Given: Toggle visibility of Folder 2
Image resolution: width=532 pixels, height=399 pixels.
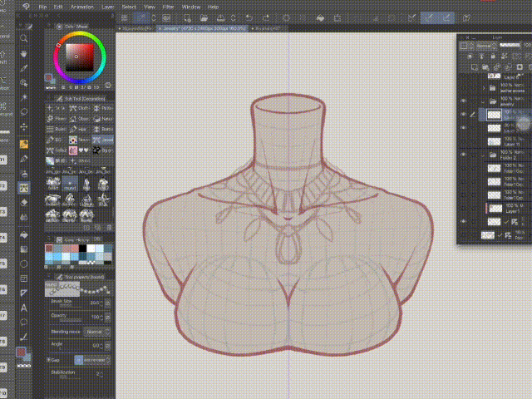Looking at the screenshot, I should pyautogui.click(x=463, y=155).
